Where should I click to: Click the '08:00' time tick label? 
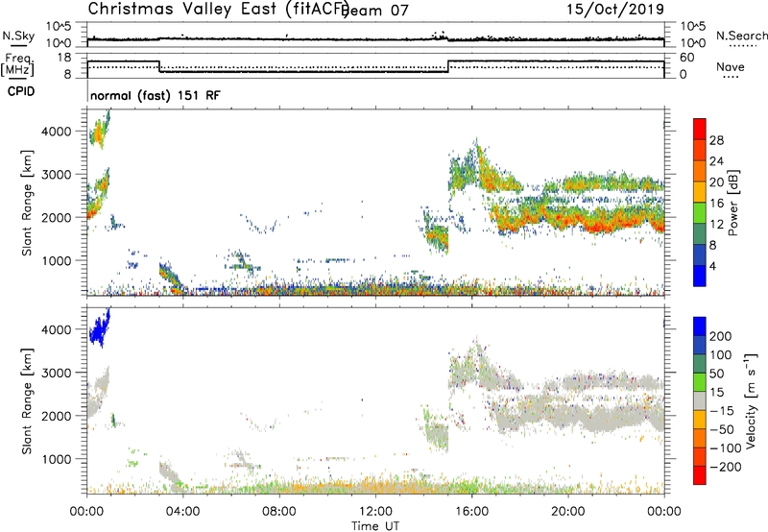click(279, 512)
